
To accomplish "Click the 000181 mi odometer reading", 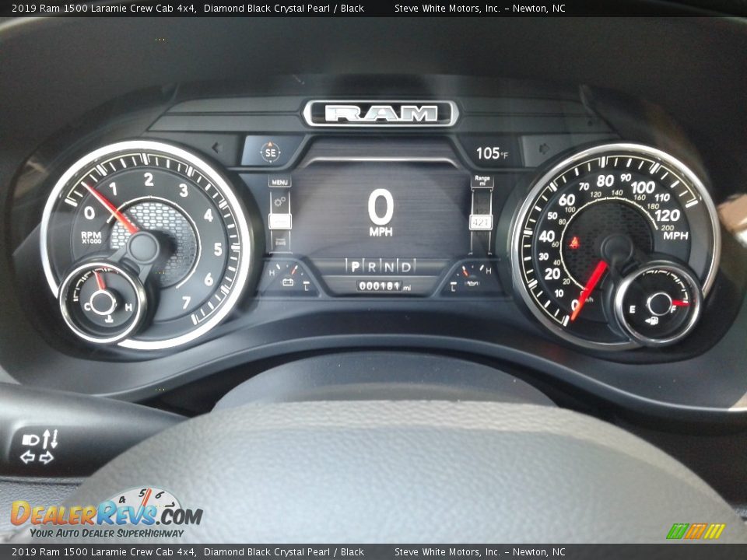I will [x=384, y=286].
